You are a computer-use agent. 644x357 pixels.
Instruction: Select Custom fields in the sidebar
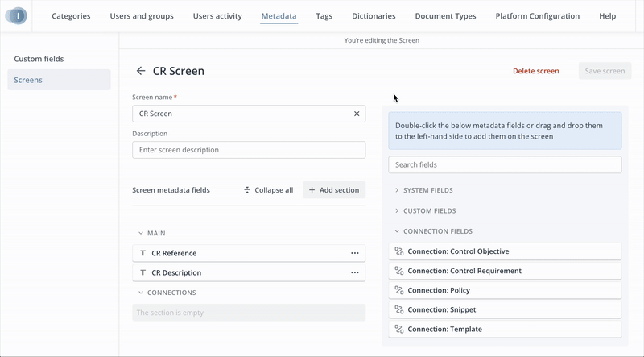click(39, 59)
